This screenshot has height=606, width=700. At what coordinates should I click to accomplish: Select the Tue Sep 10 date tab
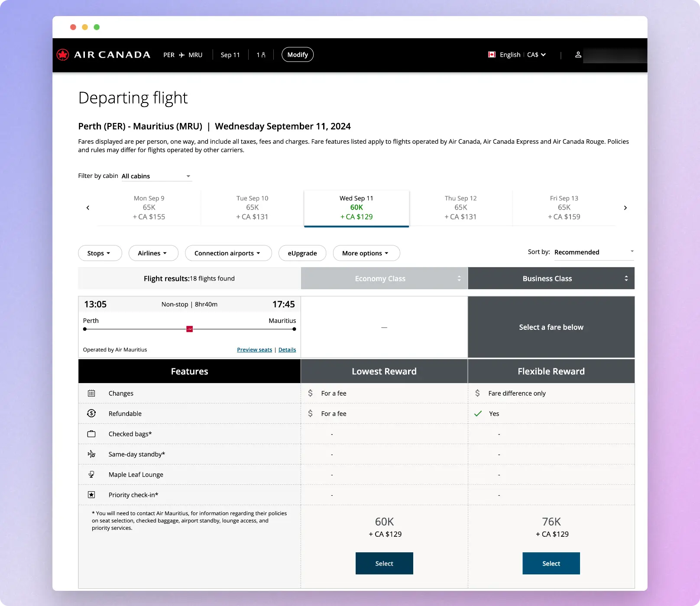[253, 208]
